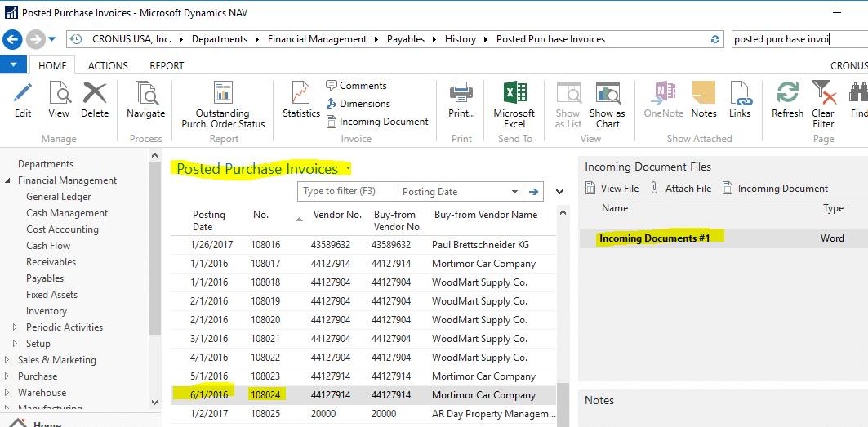868x427 pixels.
Task: Click the Type to filter input box
Action: [347, 192]
